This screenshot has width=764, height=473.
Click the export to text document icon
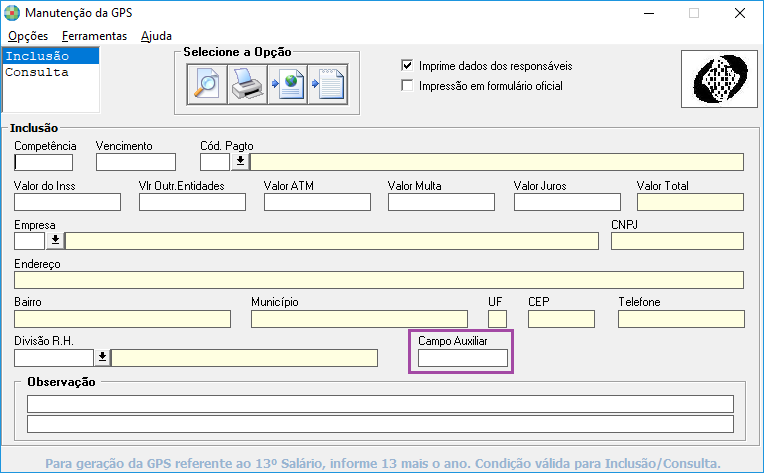328,84
